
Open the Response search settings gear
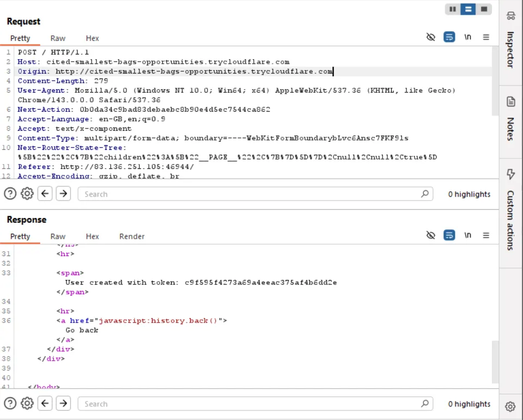(x=27, y=404)
